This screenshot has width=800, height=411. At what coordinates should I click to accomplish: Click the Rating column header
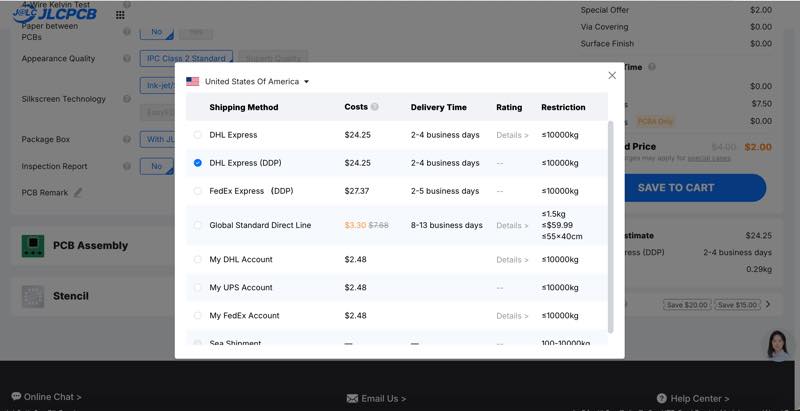pyautogui.click(x=509, y=107)
